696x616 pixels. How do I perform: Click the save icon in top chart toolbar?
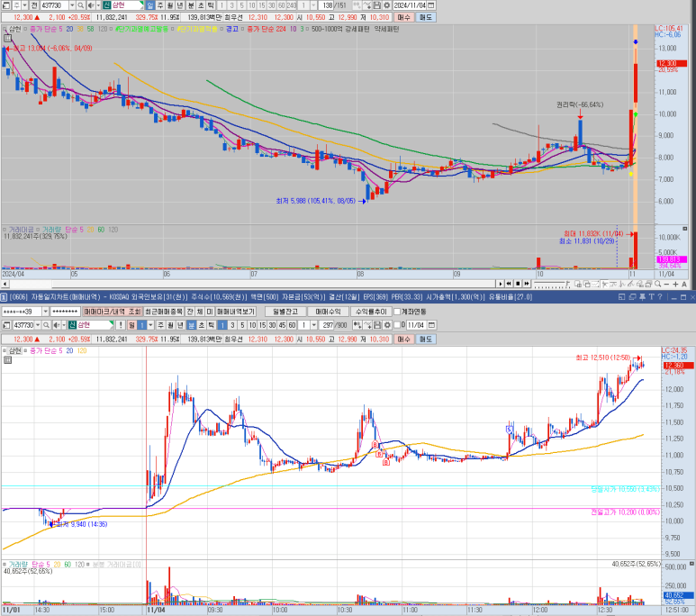tap(377, 5)
